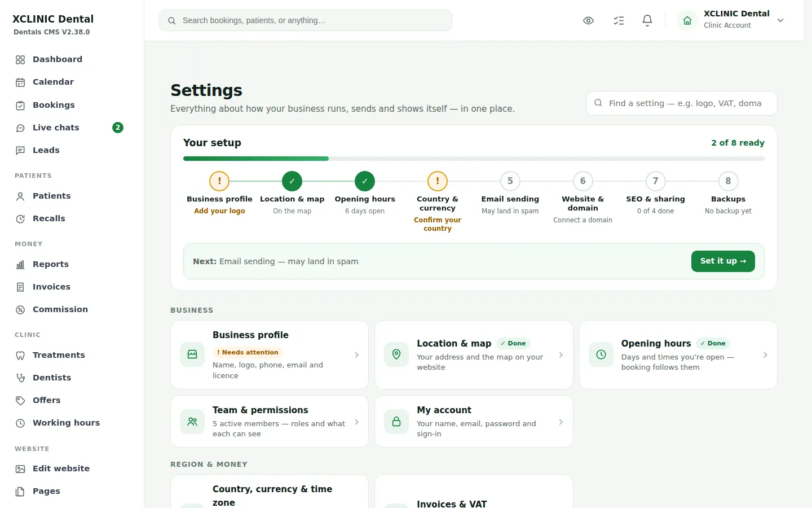This screenshot has width=812, height=508.
Task: Click the Patients person icon
Action: point(20,196)
